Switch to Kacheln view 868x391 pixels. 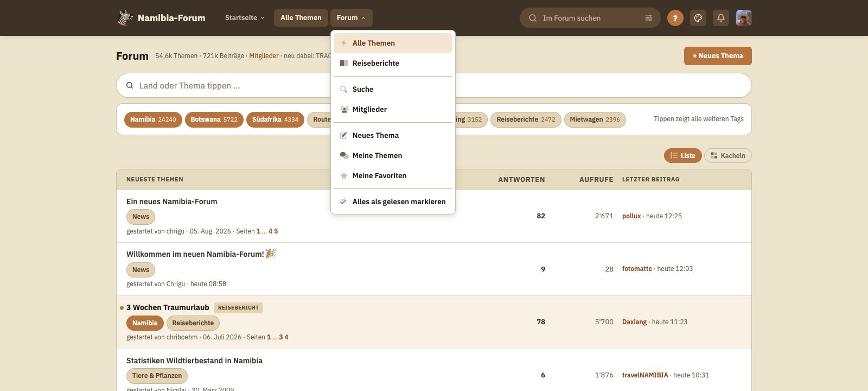[727, 156]
